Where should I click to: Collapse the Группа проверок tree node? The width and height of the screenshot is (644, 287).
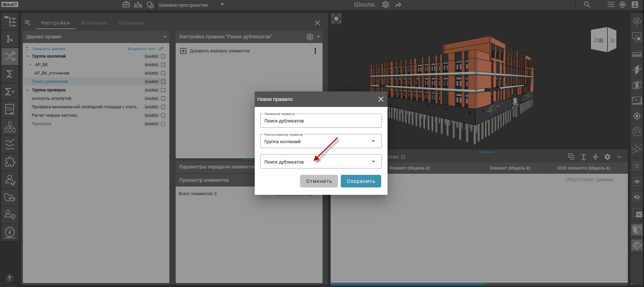27,90
